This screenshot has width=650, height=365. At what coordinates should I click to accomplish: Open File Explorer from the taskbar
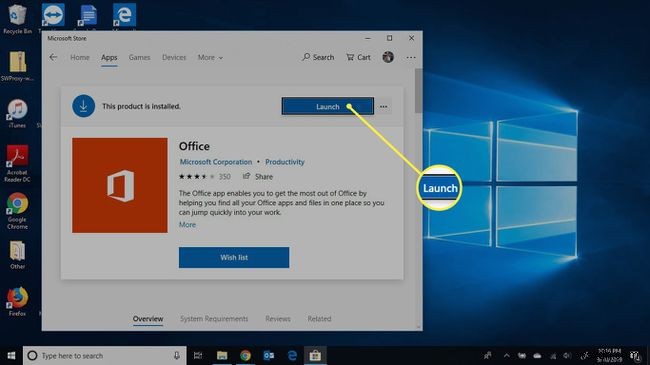[x=222, y=355]
